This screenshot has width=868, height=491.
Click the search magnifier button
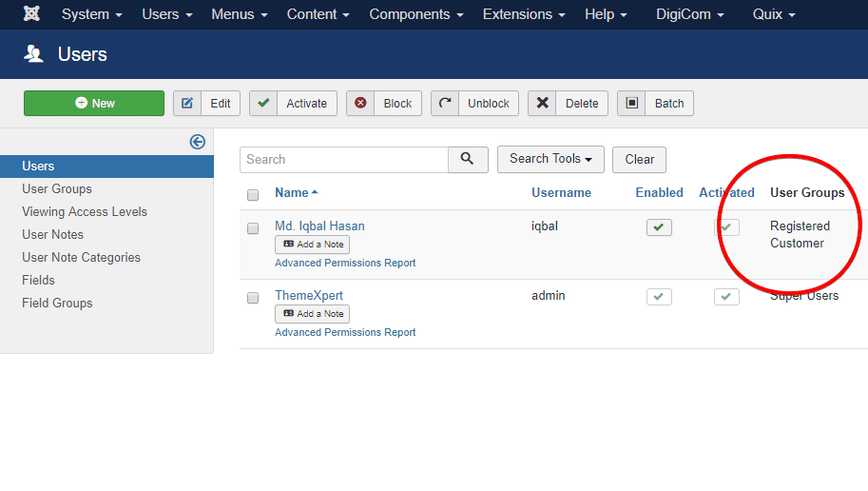[468, 160]
